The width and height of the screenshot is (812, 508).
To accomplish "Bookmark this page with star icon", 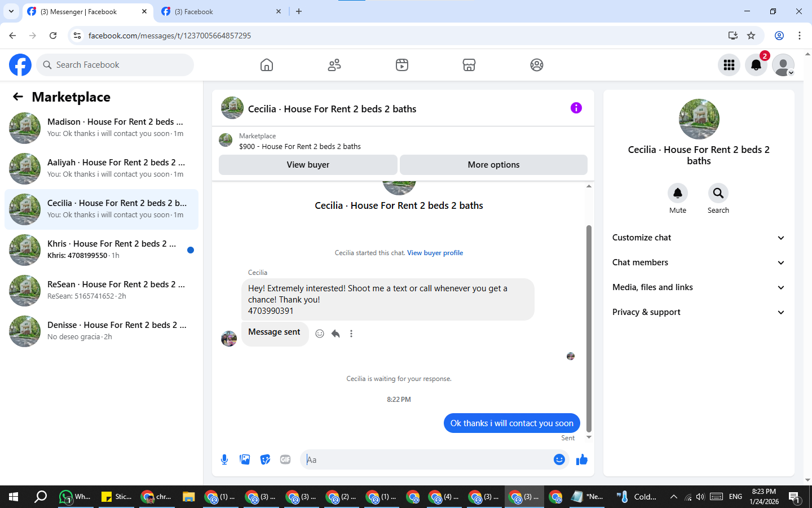I will 751,36.
